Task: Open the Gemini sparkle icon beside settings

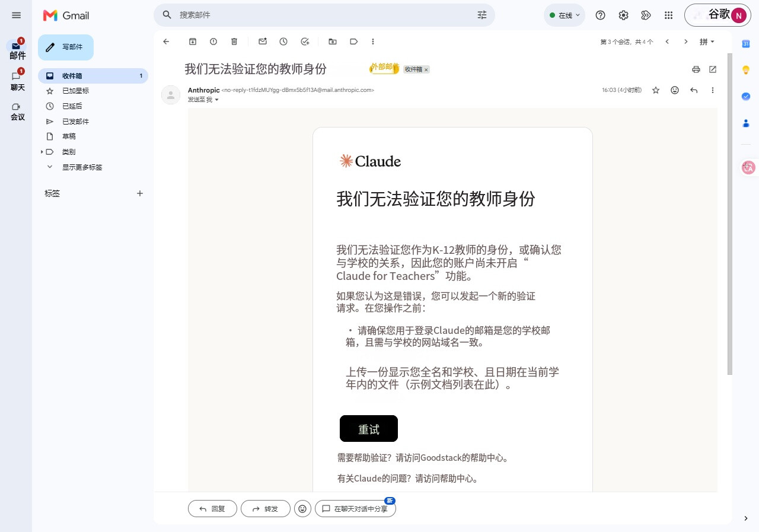Action: [x=646, y=15]
